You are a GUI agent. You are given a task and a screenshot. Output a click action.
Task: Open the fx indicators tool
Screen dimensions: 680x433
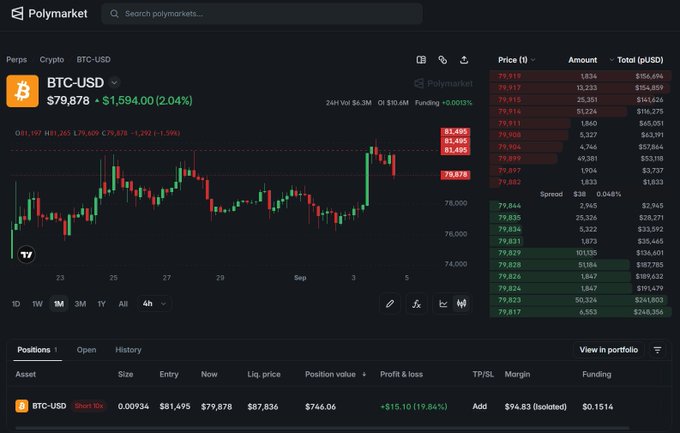[416, 304]
